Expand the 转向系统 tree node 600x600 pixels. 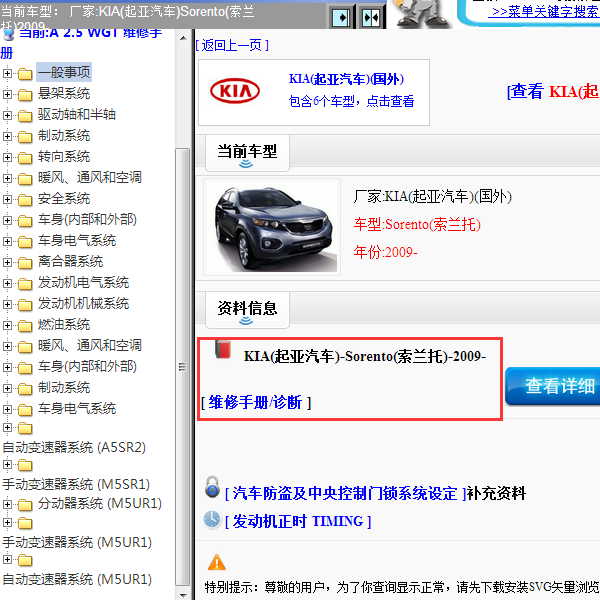[x=7, y=157]
